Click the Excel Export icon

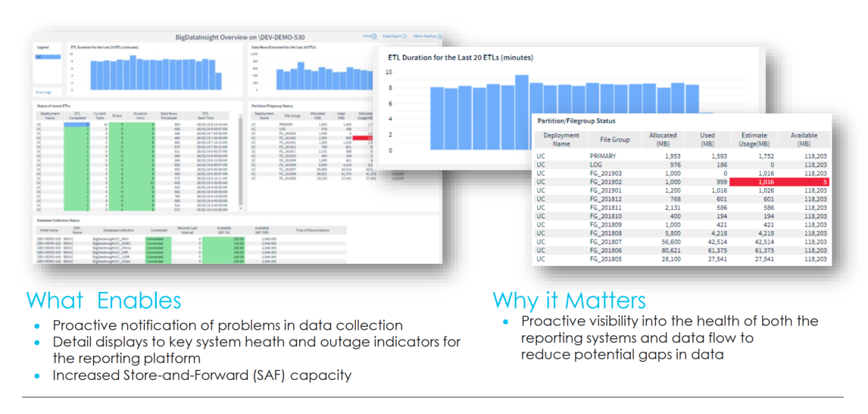coord(395,36)
